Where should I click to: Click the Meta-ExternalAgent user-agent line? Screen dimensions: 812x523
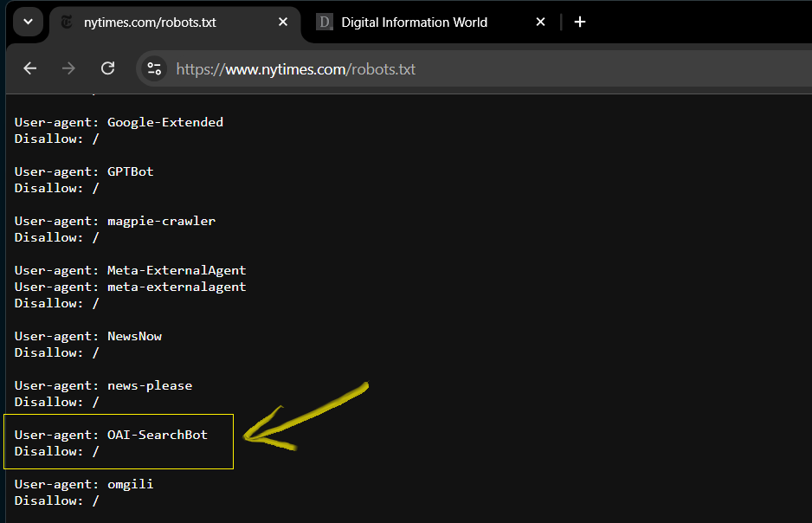click(130, 270)
